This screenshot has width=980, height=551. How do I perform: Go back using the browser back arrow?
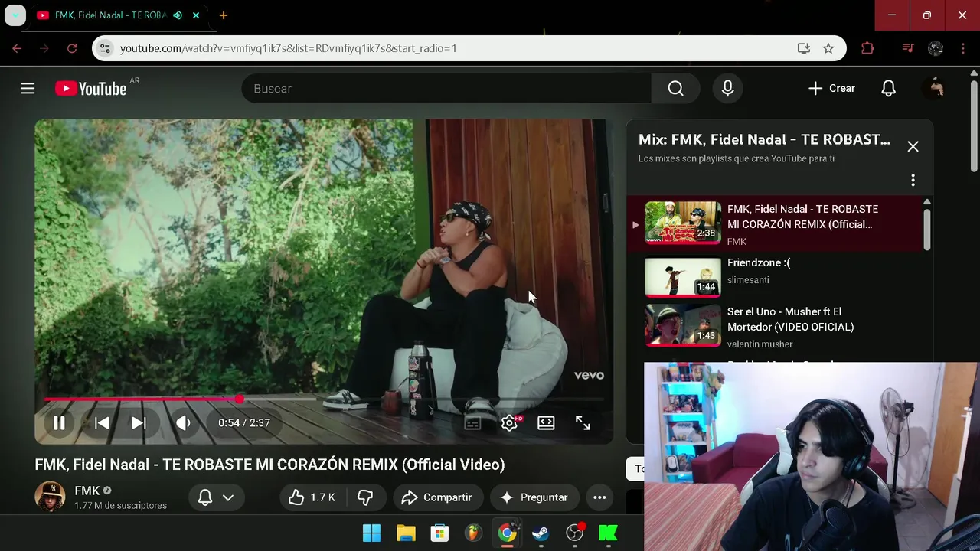coord(17,48)
